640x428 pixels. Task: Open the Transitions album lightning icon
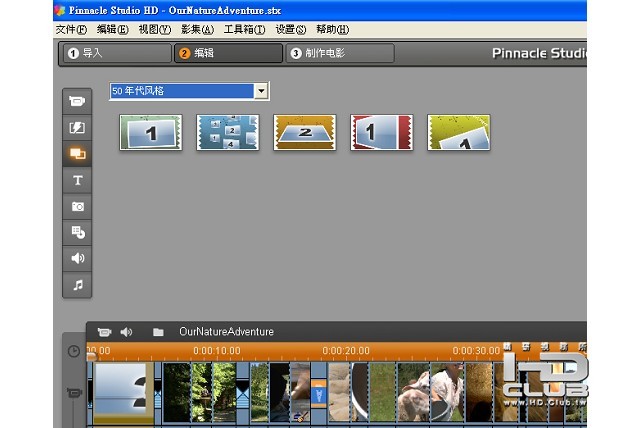[77, 128]
